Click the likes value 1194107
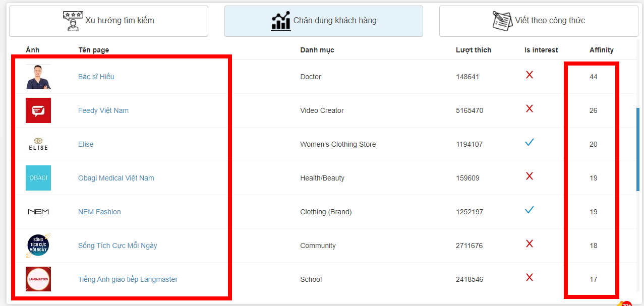Image resolution: width=644 pixels, height=306 pixels. click(470, 144)
